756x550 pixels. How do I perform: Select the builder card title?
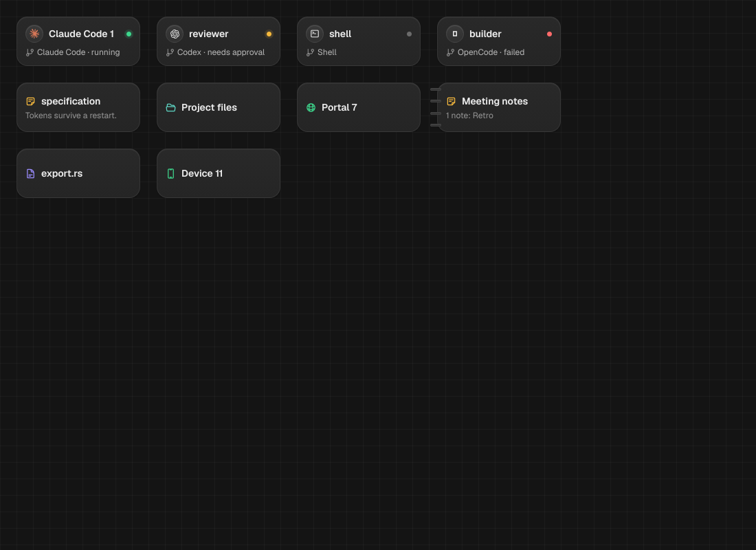click(x=485, y=34)
